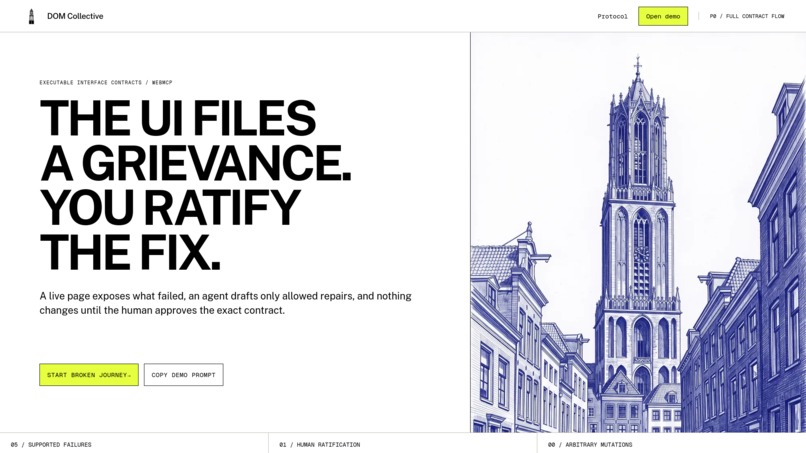Click the 01 / Human Ratification stat
The image size is (806, 453).
[320, 444]
